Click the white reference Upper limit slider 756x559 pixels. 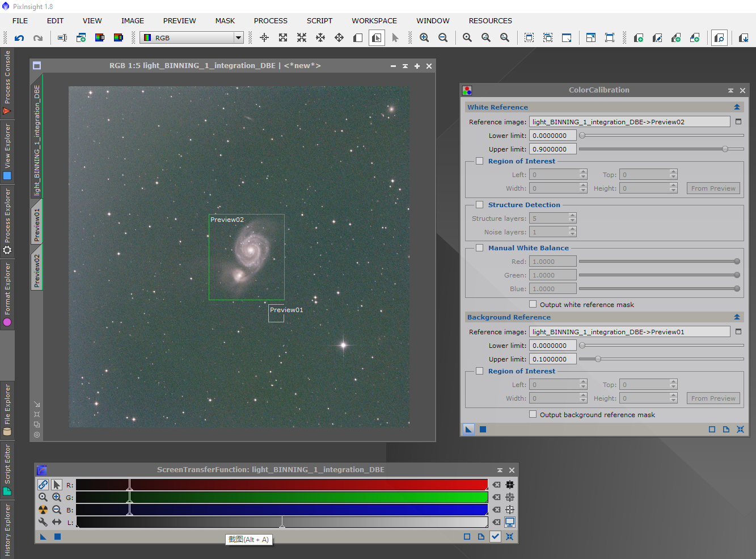pyautogui.click(x=661, y=149)
